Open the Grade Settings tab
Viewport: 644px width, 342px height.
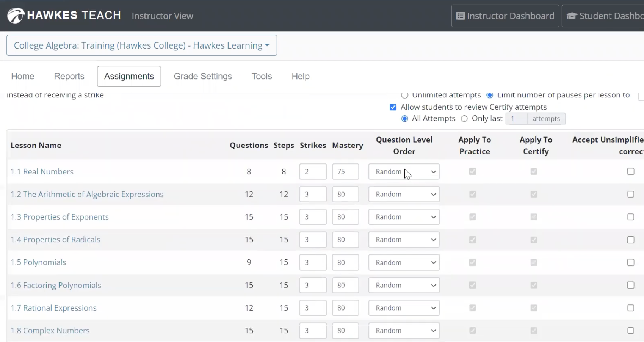(203, 76)
